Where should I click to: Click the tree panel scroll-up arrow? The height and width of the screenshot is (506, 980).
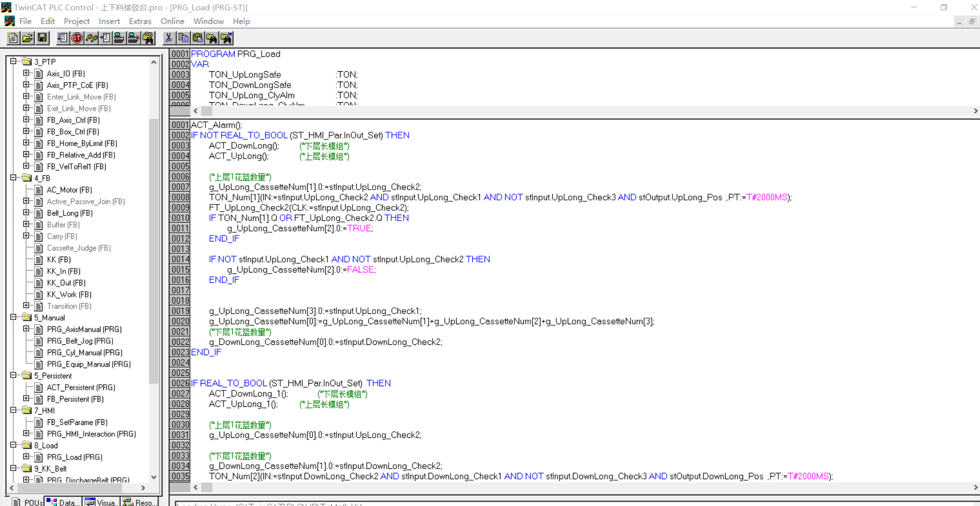coord(154,62)
